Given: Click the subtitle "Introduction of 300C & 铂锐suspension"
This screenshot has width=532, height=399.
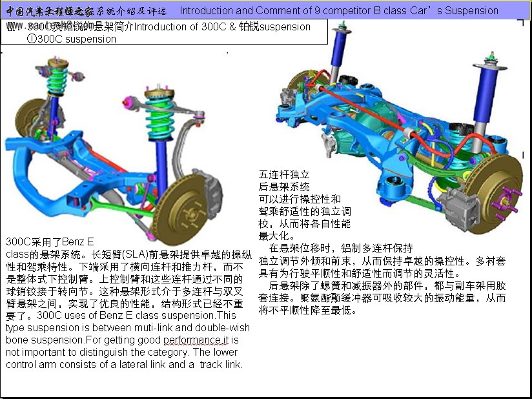Looking at the screenshot, I should [222, 26].
